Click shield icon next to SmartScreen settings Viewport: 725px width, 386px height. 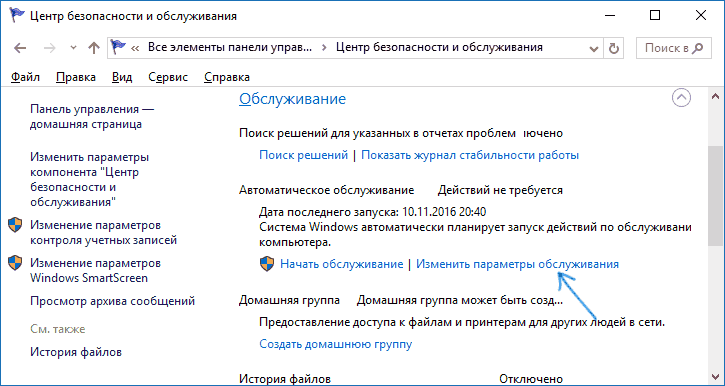(x=15, y=263)
